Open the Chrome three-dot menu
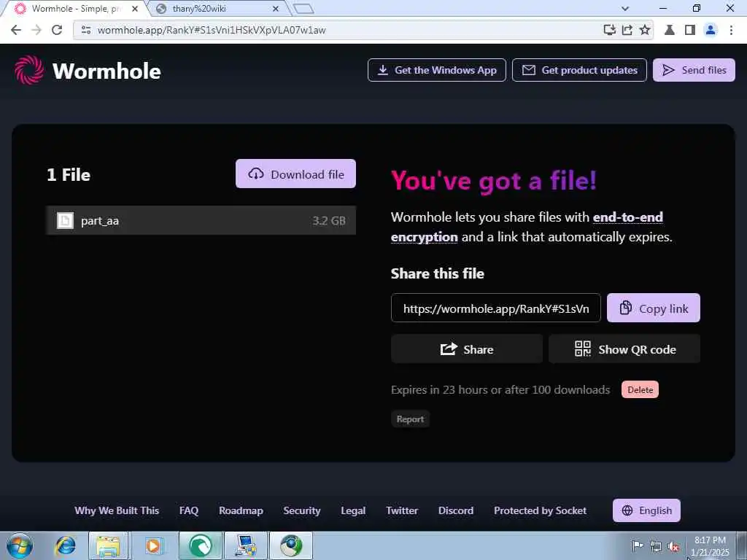Viewport: 747px width, 560px height. click(x=731, y=30)
